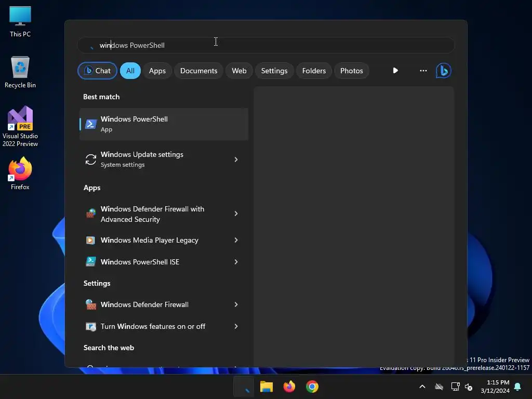Open the three-dot more options menu
Image resolution: width=532 pixels, height=399 pixels.
[423, 71]
